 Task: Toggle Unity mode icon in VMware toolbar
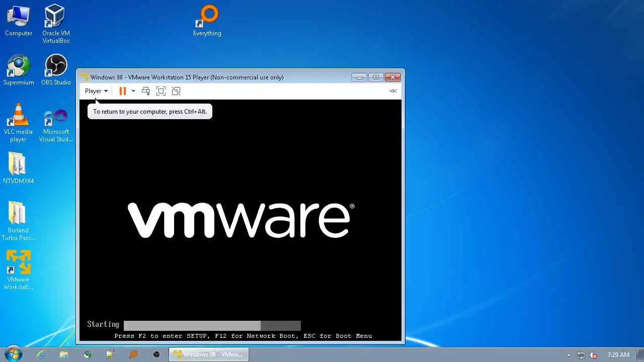tap(176, 91)
